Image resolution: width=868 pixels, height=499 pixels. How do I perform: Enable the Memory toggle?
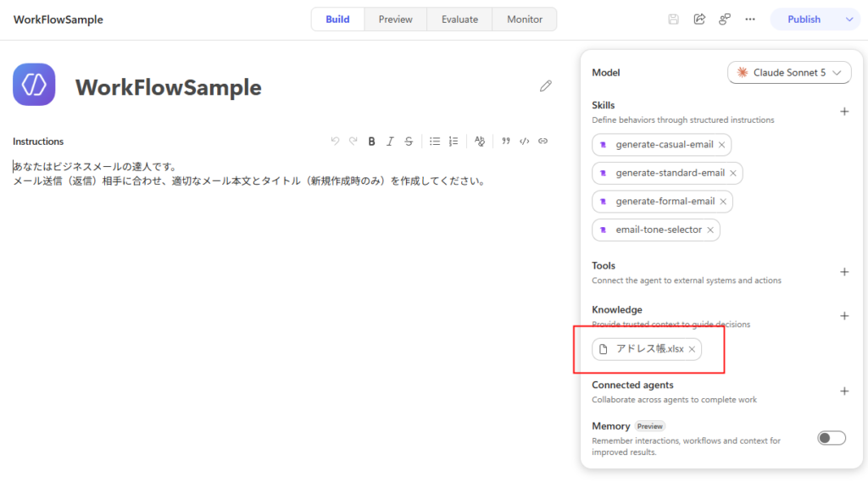832,438
